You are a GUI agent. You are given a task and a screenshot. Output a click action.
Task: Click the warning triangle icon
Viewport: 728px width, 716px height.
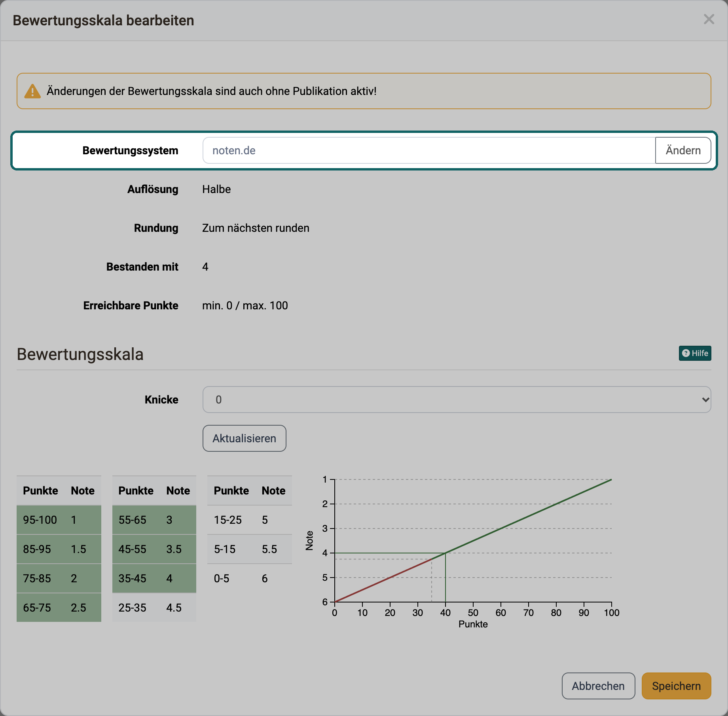[32, 91]
